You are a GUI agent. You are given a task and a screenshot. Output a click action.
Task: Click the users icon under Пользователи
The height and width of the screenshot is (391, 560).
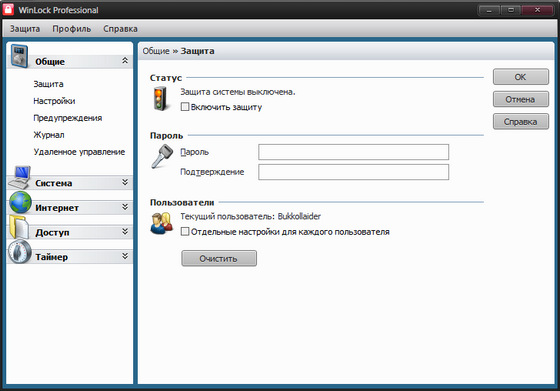161,224
